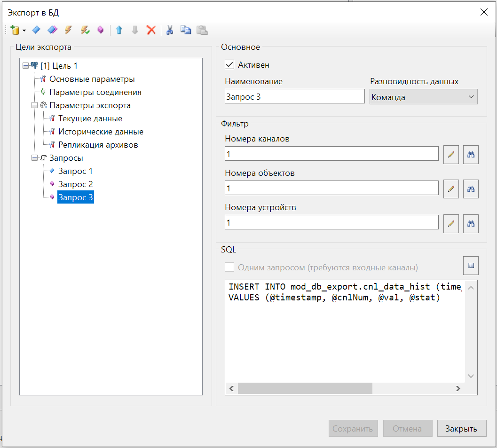The image size is (497, 448).
Task: Click the Номера объектов input field
Action: (x=331, y=188)
